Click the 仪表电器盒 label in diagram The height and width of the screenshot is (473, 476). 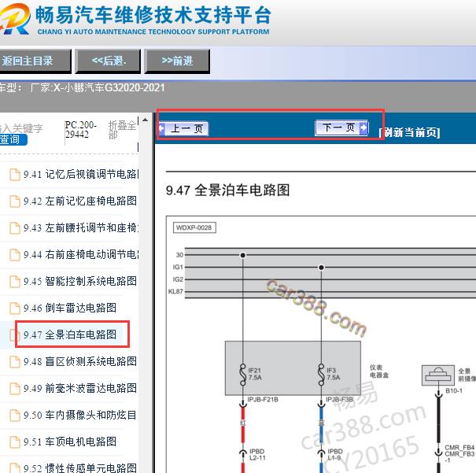pos(379,371)
